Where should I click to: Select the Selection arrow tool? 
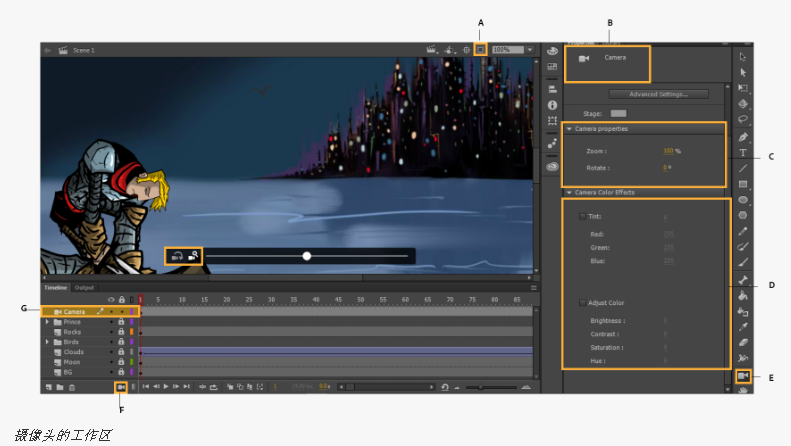tap(743, 57)
